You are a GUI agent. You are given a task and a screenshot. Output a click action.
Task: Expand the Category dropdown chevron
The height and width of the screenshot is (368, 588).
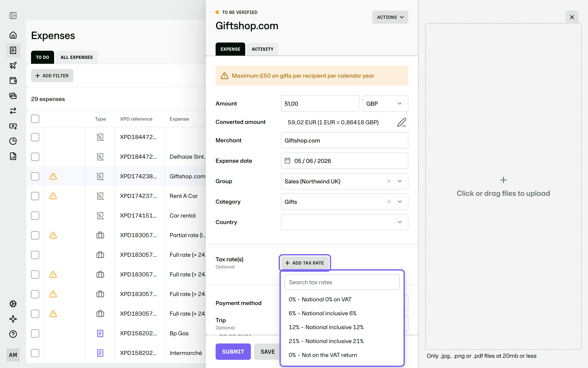click(400, 202)
